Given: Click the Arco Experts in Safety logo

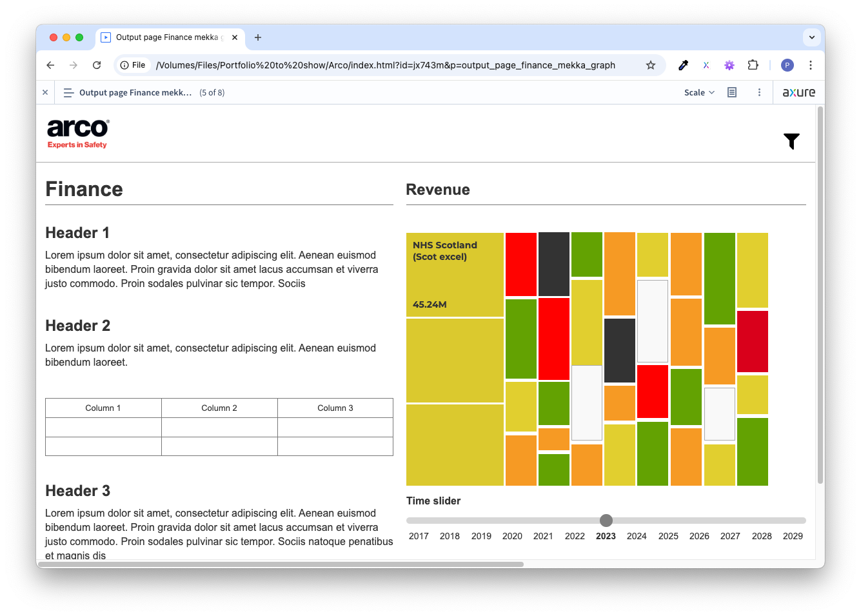Looking at the screenshot, I should coord(78,134).
